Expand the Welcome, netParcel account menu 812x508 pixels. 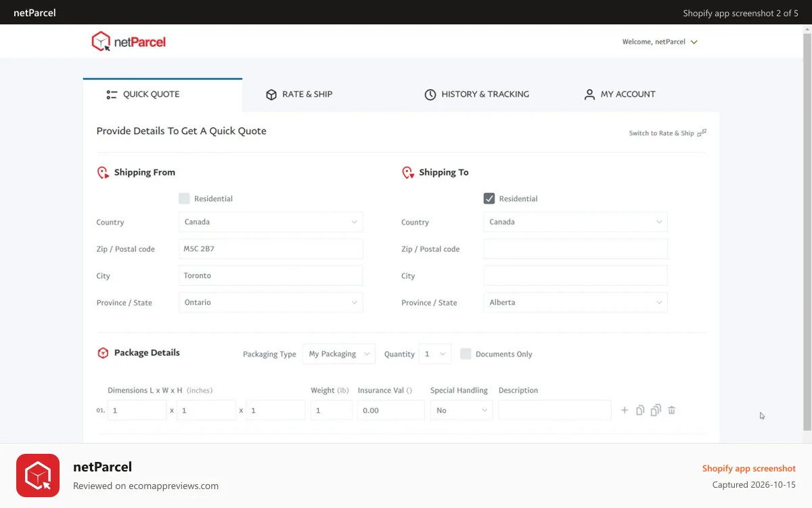point(660,42)
